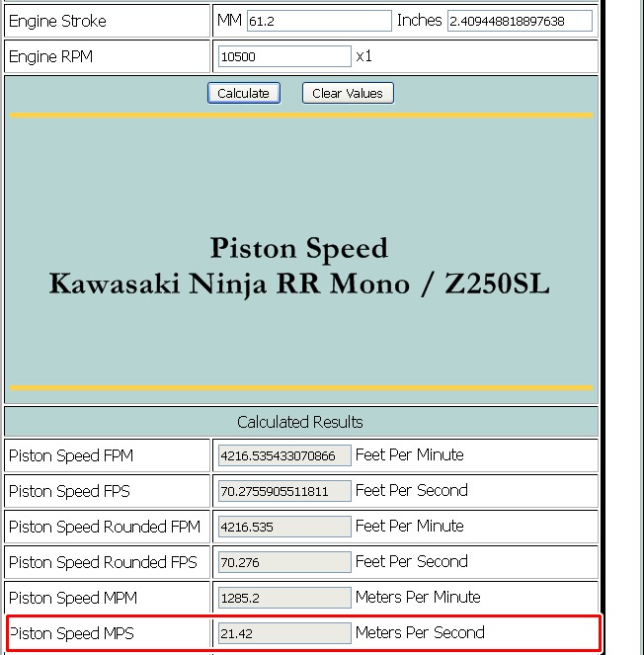Image resolution: width=644 pixels, height=655 pixels.
Task: Click the Kawasaki Ninja RR Mono heading text
Action: pos(299,284)
